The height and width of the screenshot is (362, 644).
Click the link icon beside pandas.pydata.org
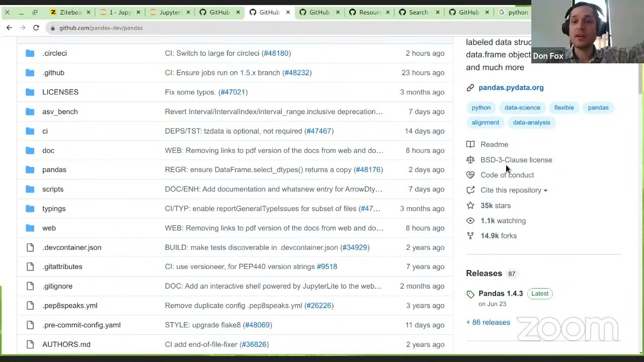tap(470, 87)
